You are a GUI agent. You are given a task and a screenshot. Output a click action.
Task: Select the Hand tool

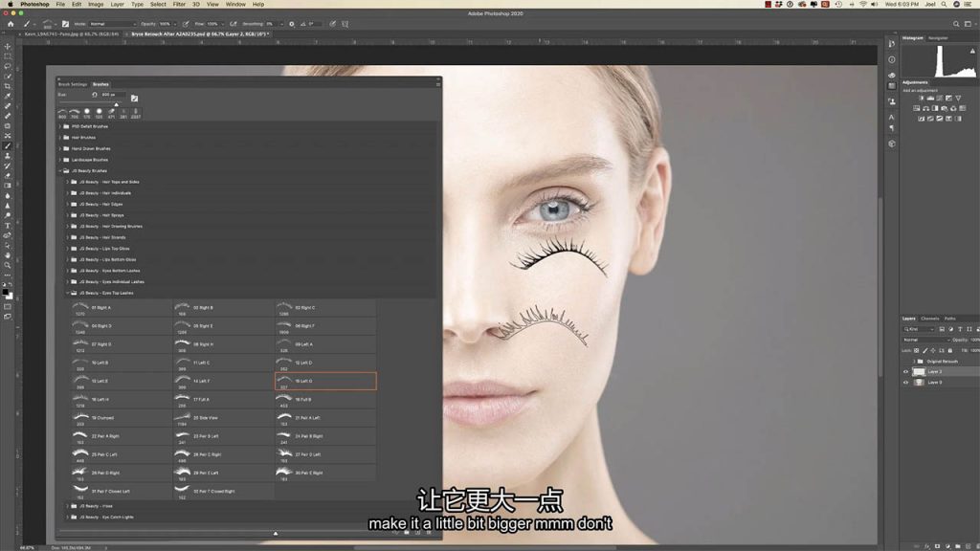click(x=8, y=255)
